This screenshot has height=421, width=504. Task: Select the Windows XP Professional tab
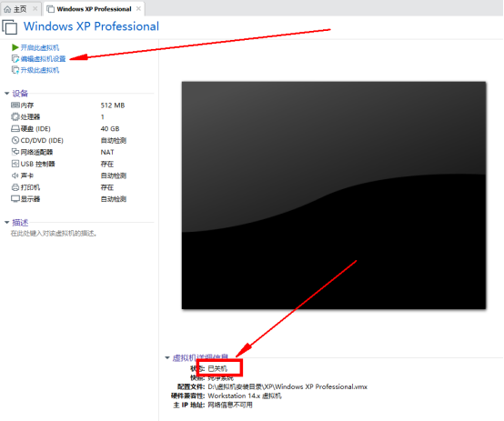94,9
